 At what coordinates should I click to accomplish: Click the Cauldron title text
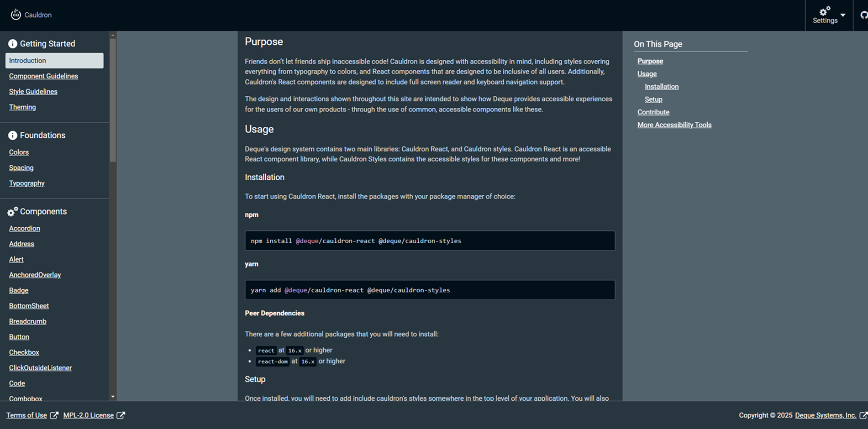point(38,15)
